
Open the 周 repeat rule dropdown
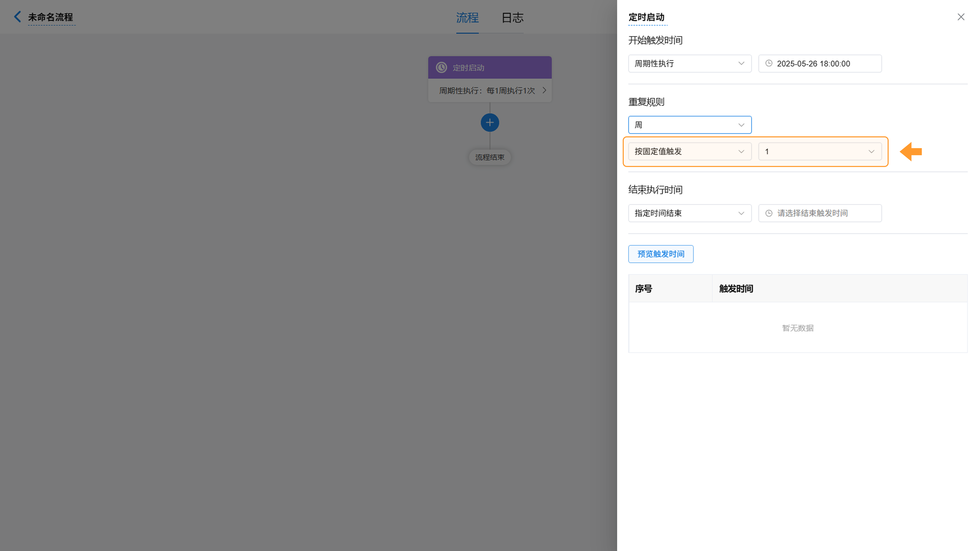click(690, 125)
